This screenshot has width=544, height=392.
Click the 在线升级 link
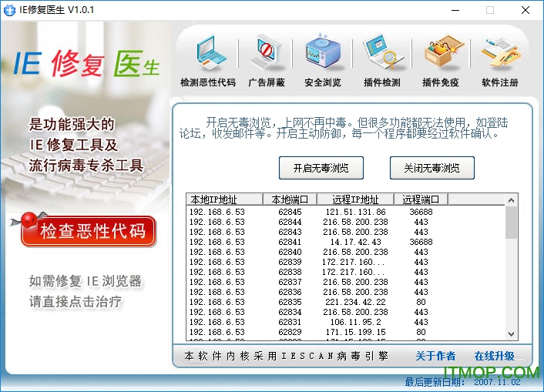click(494, 356)
